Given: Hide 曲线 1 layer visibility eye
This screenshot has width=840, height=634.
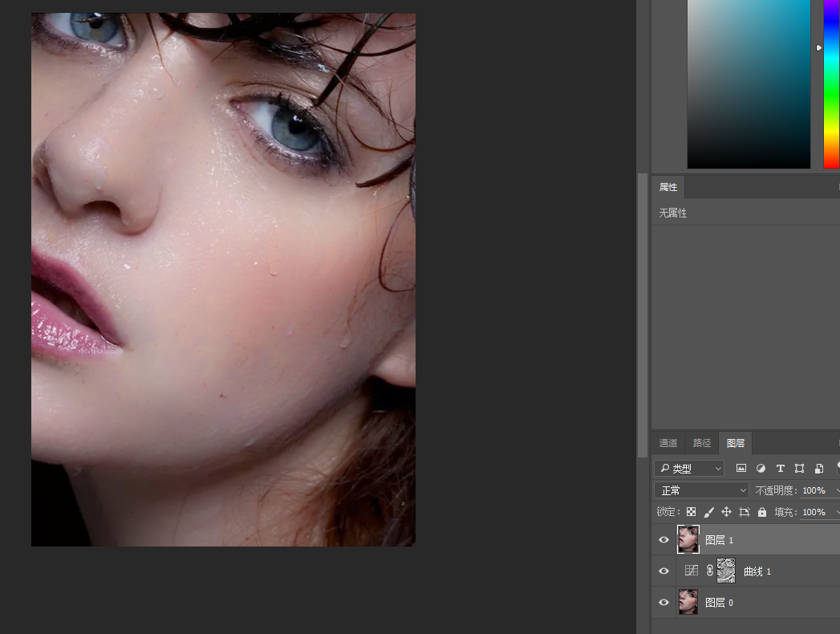Looking at the screenshot, I should click(663, 571).
